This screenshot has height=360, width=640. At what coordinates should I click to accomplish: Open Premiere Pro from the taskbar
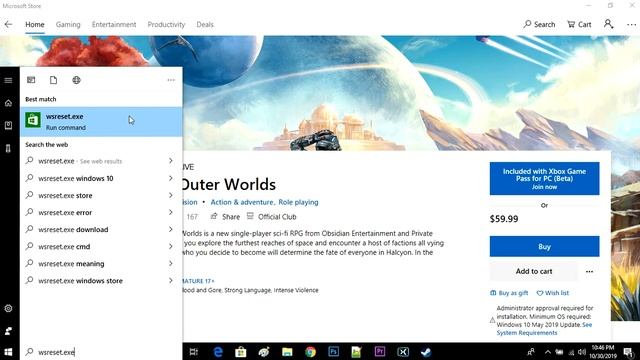pos(380,352)
